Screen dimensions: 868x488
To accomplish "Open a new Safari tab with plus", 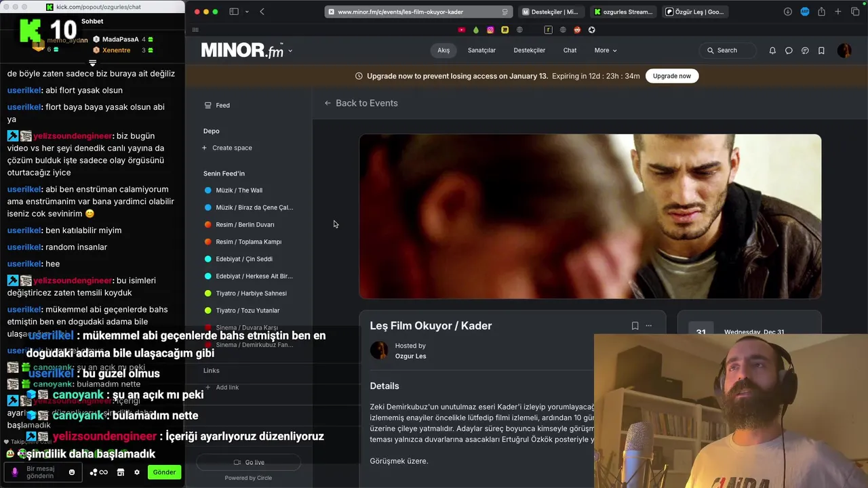I will pyautogui.click(x=838, y=12).
